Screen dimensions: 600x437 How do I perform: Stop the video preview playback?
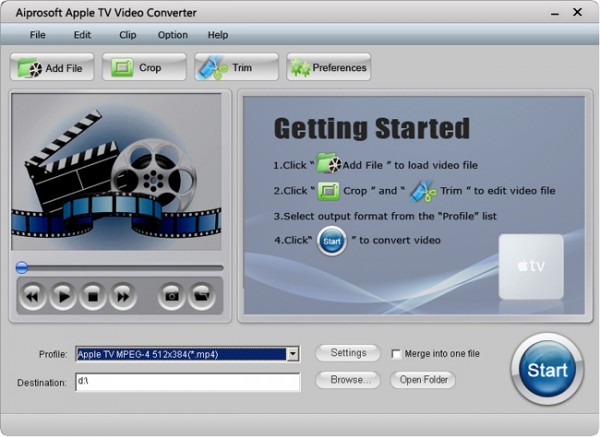click(x=92, y=295)
